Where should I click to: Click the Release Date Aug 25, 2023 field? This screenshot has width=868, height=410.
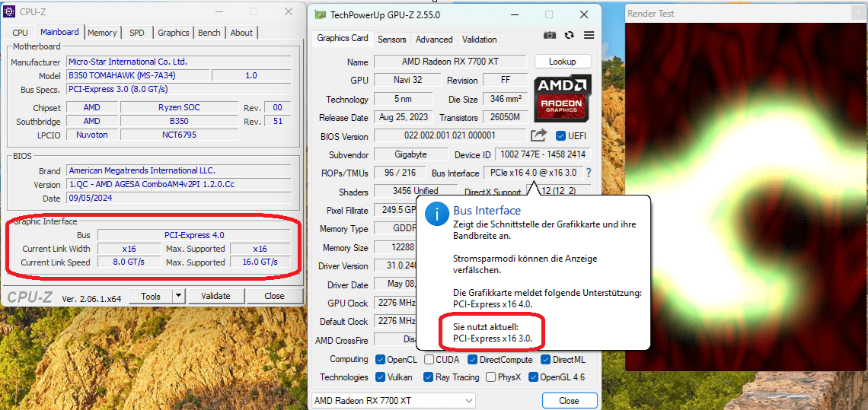[404, 117]
